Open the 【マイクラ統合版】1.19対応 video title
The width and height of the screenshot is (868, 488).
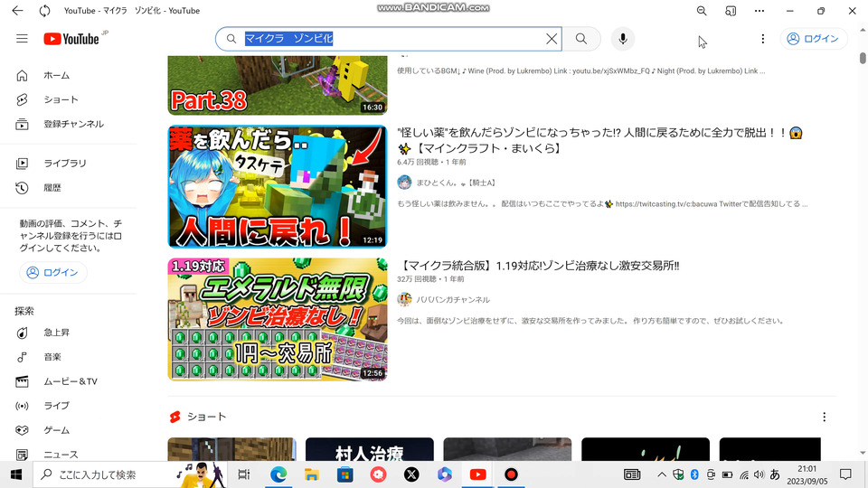538,266
